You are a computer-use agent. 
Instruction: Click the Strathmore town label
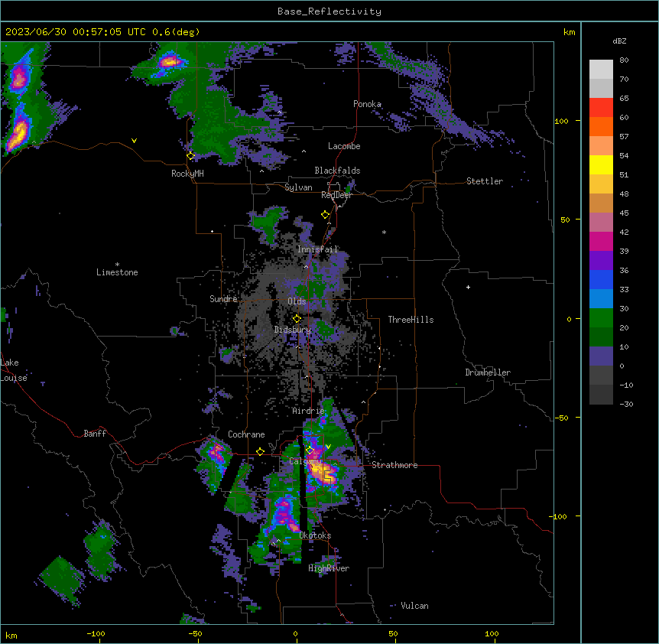[394, 465]
